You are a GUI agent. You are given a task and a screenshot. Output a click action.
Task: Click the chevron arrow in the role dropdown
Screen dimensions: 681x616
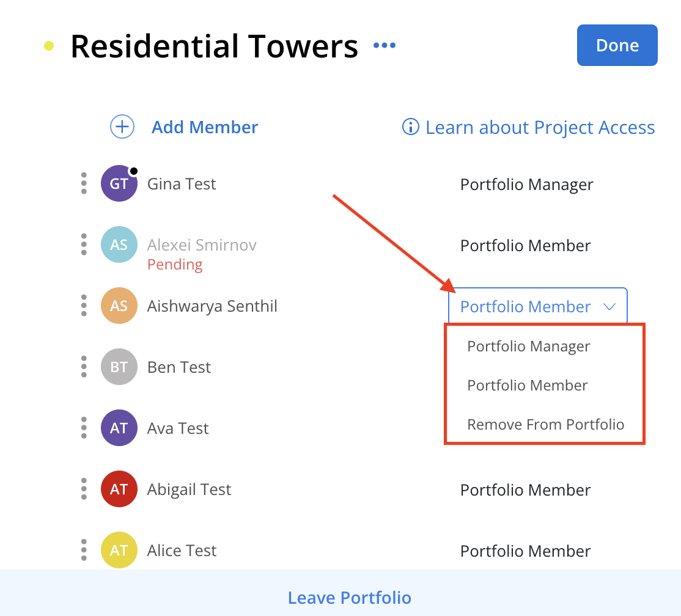609,307
